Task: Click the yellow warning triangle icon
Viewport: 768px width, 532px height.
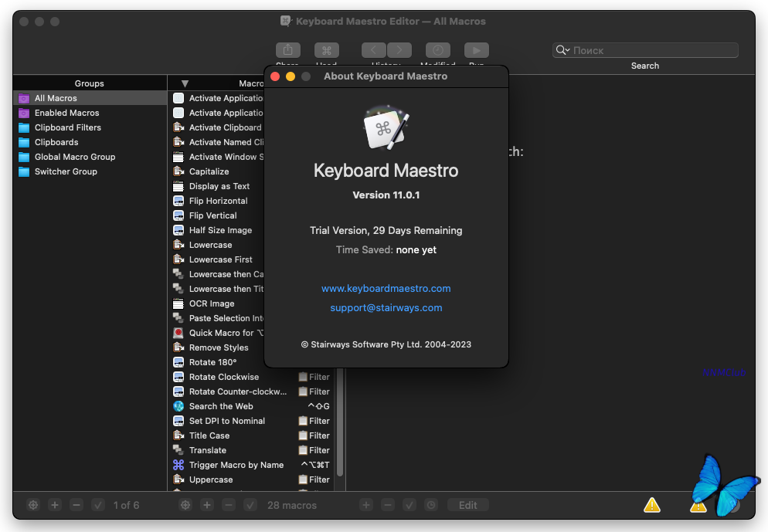Action: pyautogui.click(x=652, y=505)
